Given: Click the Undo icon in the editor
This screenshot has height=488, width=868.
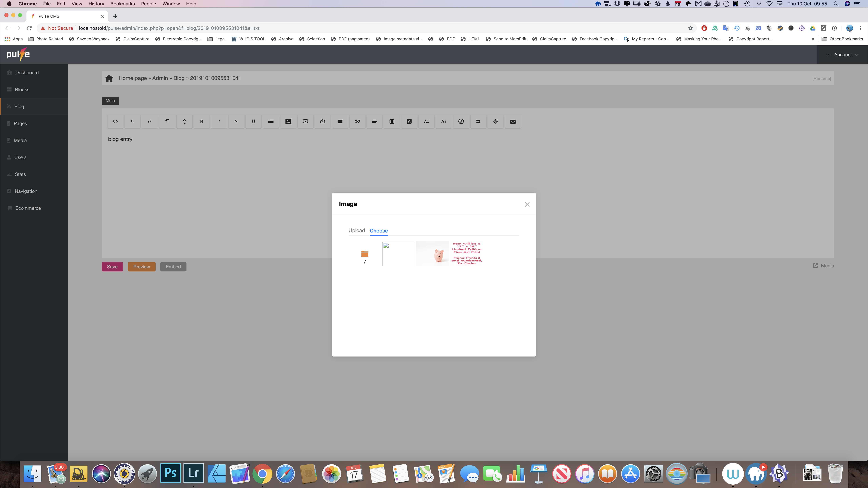Looking at the screenshot, I should tap(132, 121).
